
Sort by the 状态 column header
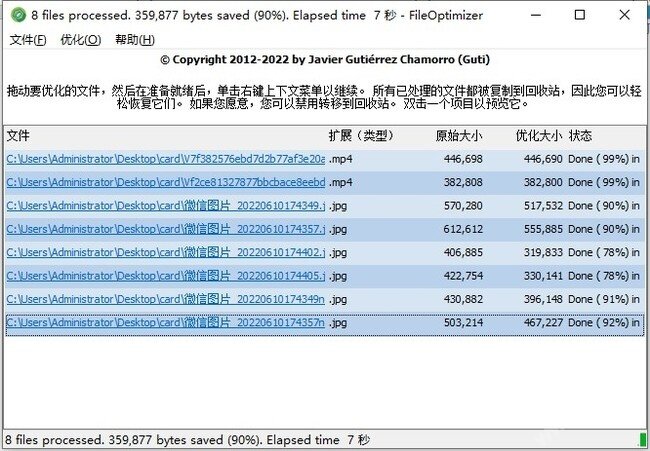[x=580, y=136]
